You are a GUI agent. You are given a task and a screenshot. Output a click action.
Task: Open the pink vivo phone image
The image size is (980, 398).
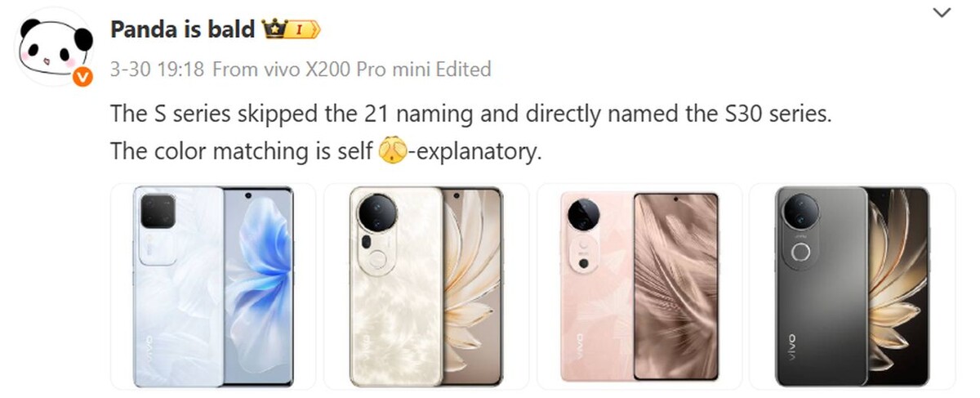(x=639, y=286)
